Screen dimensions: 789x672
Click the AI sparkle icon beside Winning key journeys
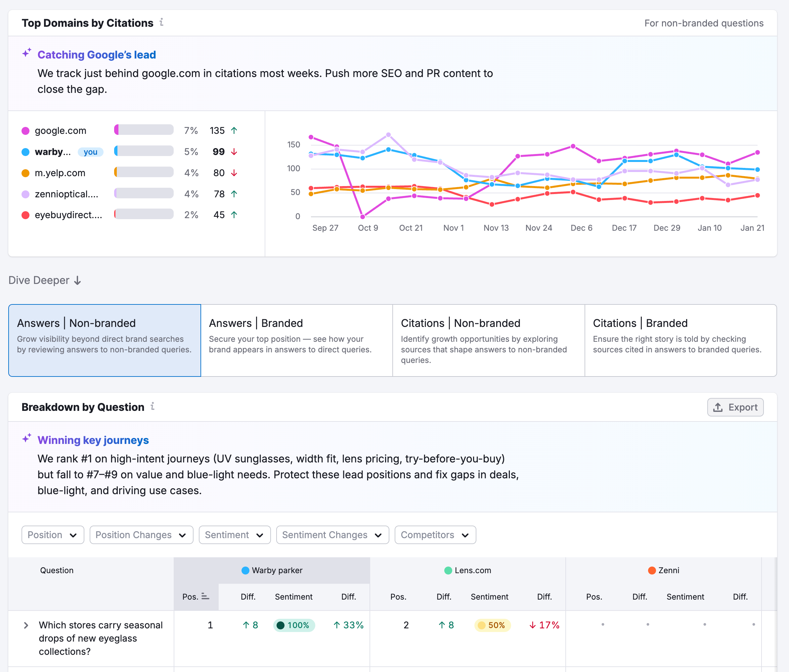(26, 438)
